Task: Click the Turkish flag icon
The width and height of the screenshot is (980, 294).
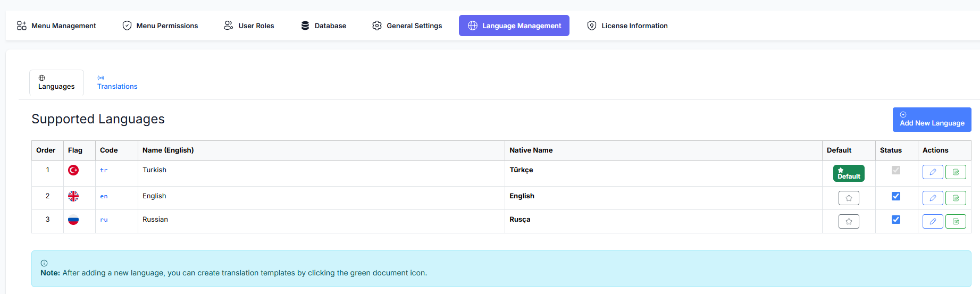Action: pyautogui.click(x=73, y=170)
